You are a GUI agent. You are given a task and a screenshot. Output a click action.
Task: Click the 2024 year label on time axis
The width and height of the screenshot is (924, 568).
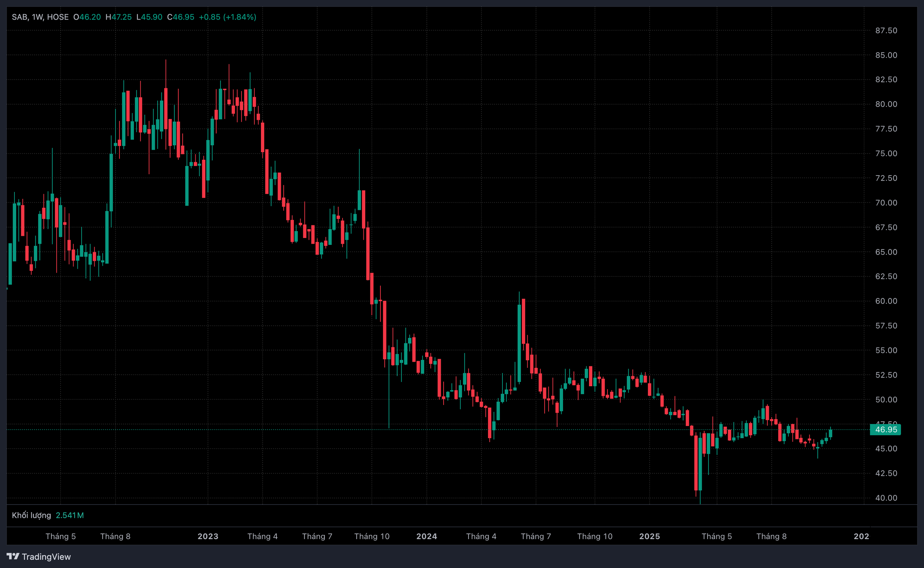[x=427, y=536]
